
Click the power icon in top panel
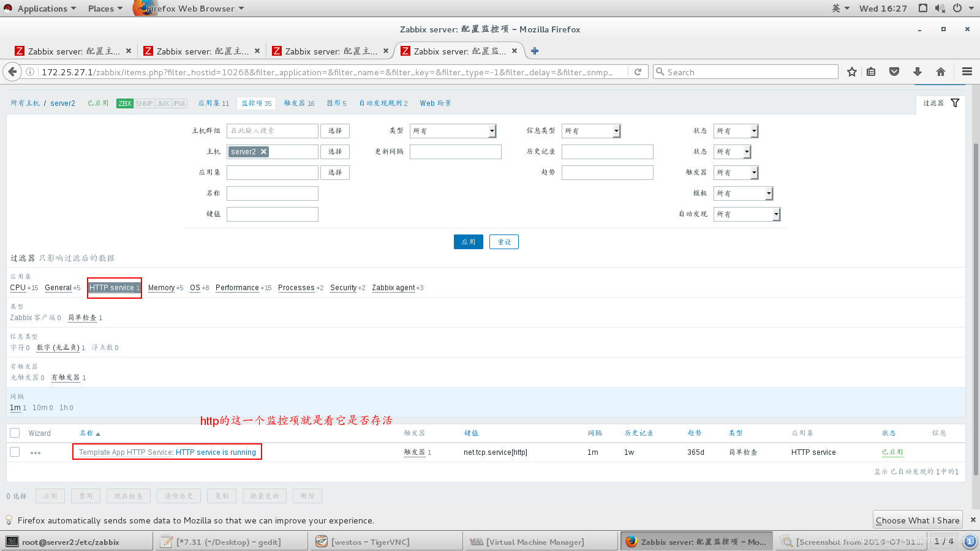point(957,8)
